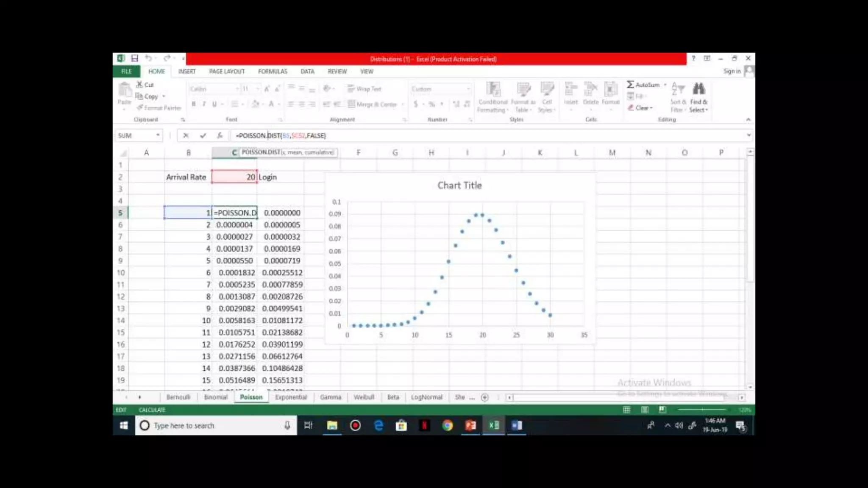
Task: Confirm formula with the checkmark Enter icon
Action: coord(203,136)
